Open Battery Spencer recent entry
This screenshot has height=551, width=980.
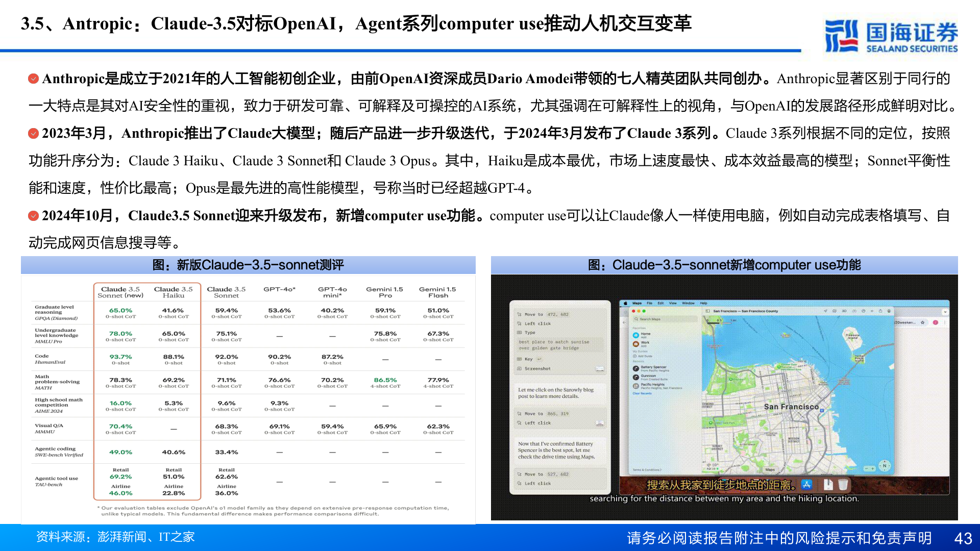(651, 368)
